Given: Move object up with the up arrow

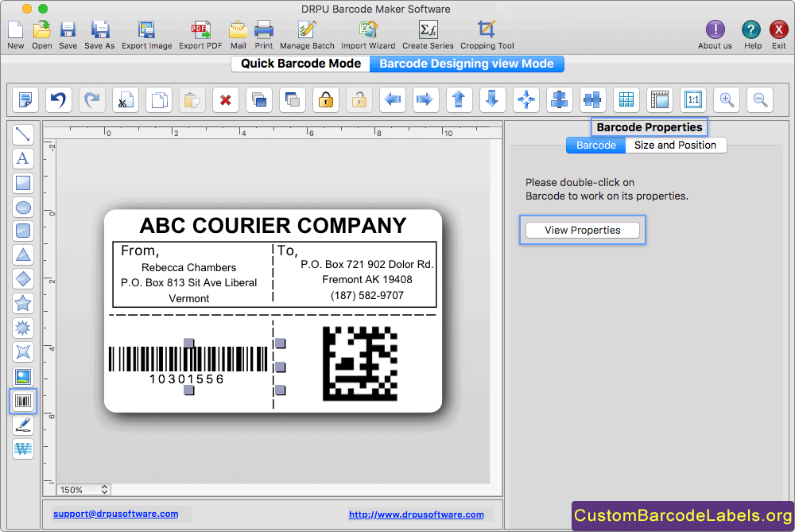Looking at the screenshot, I should [x=459, y=99].
